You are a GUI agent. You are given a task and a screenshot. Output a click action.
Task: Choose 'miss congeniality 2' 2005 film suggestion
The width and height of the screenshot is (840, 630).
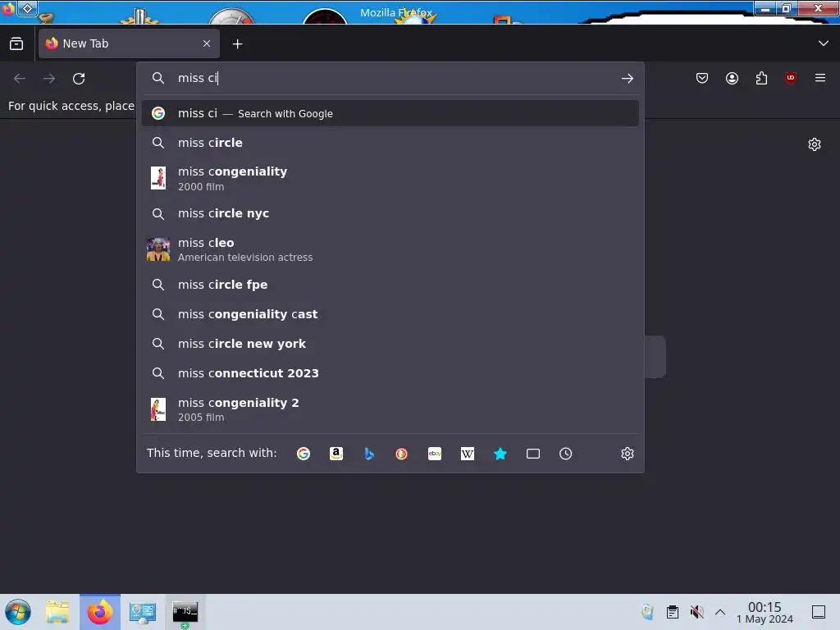(390, 409)
